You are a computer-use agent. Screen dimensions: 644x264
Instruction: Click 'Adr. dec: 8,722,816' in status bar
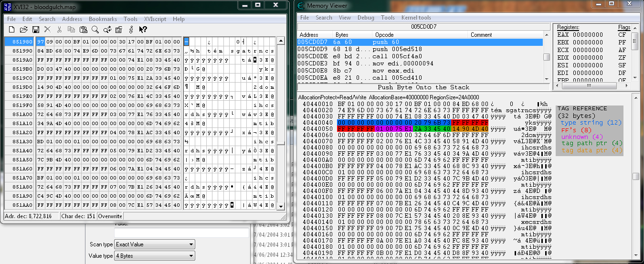(x=31, y=216)
